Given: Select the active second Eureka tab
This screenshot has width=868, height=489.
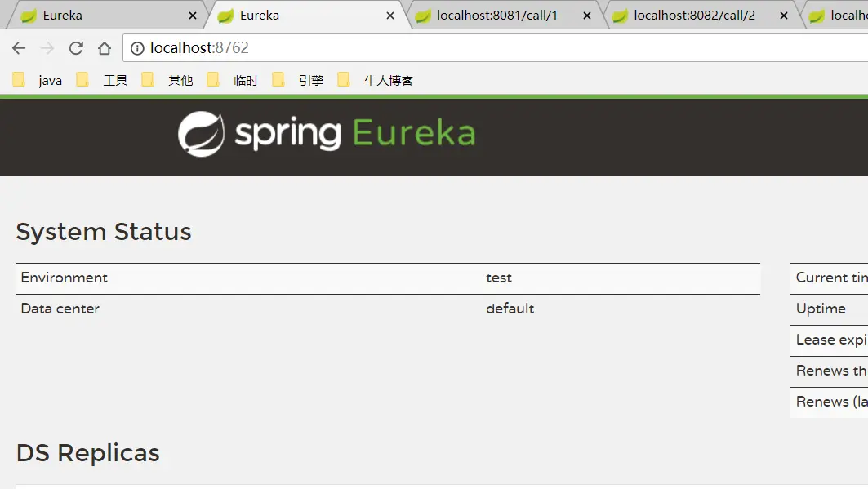Looking at the screenshot, I should click(x=304, y=16).
